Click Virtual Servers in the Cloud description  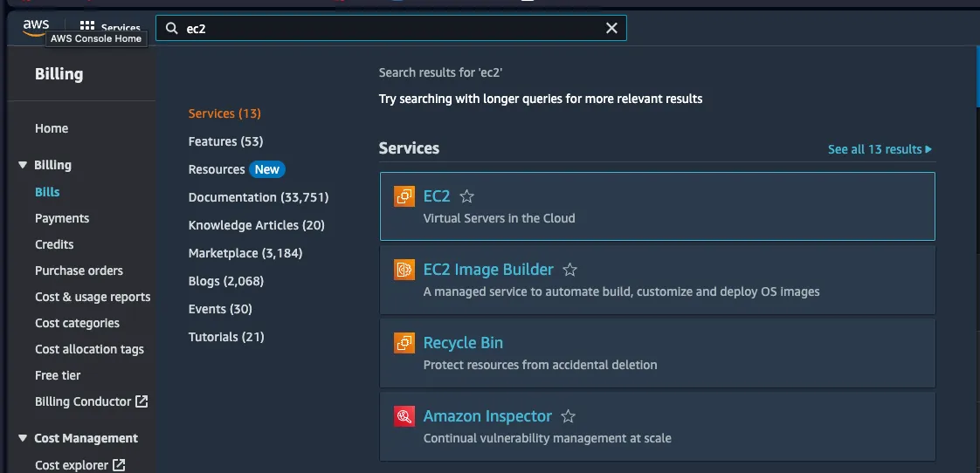(499, 219)
